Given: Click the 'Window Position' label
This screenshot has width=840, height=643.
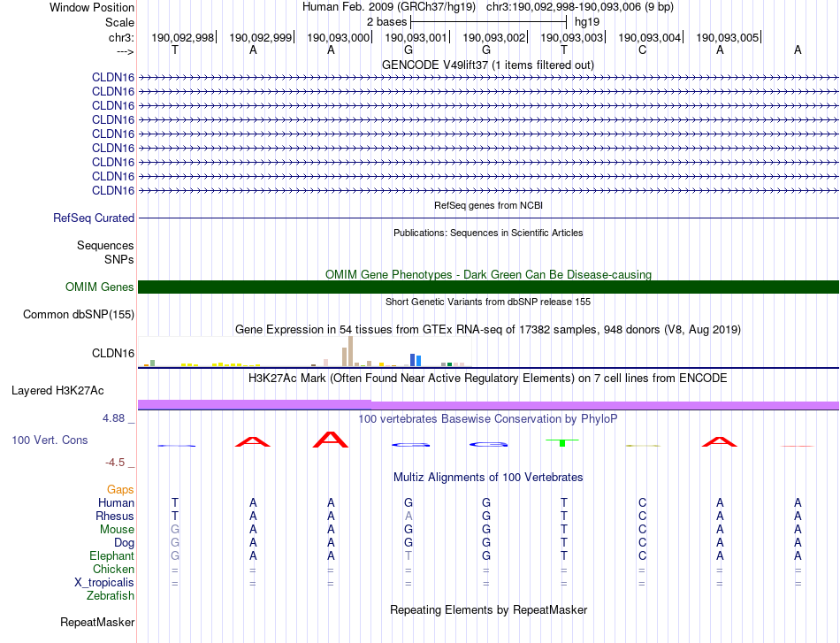Looking at the screenshot, I should (x=92, y=7).
